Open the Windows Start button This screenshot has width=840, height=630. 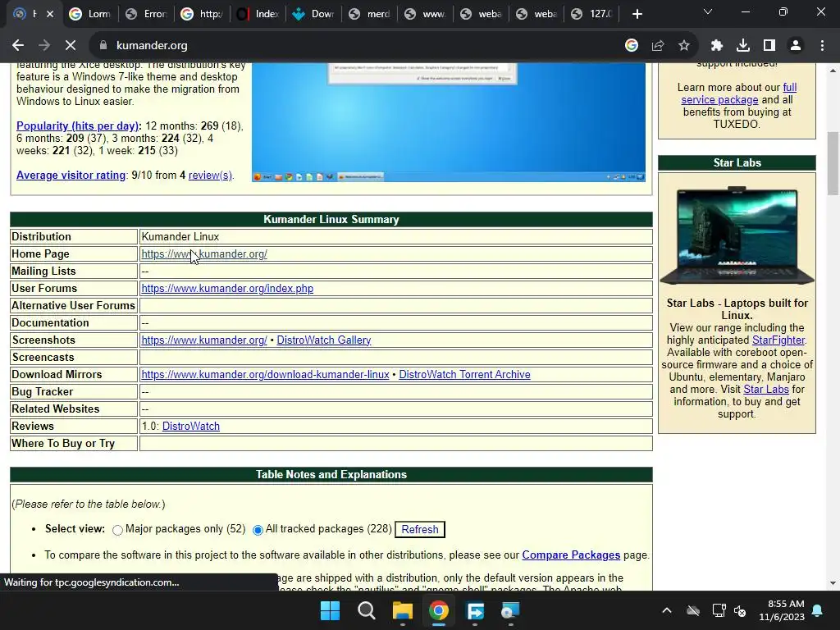click(330, 610)
